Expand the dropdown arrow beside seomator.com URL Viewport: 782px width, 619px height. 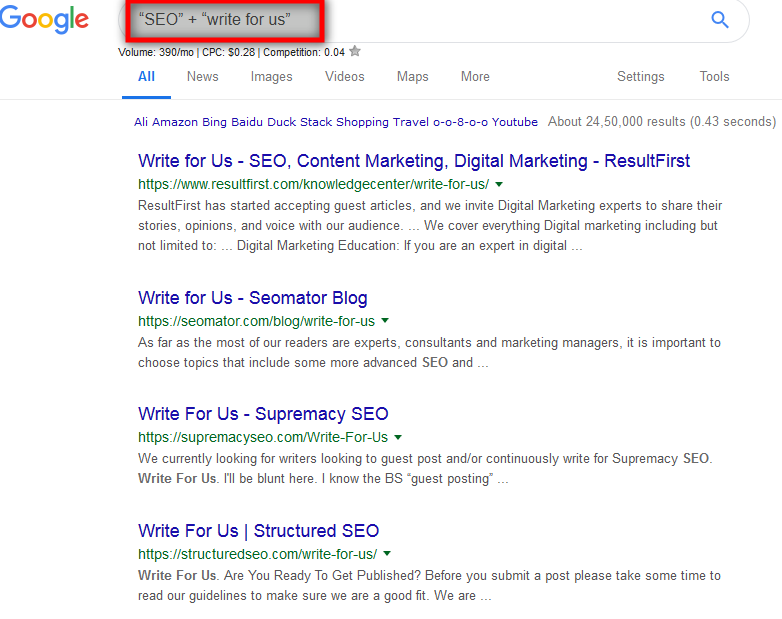point(385,321)
